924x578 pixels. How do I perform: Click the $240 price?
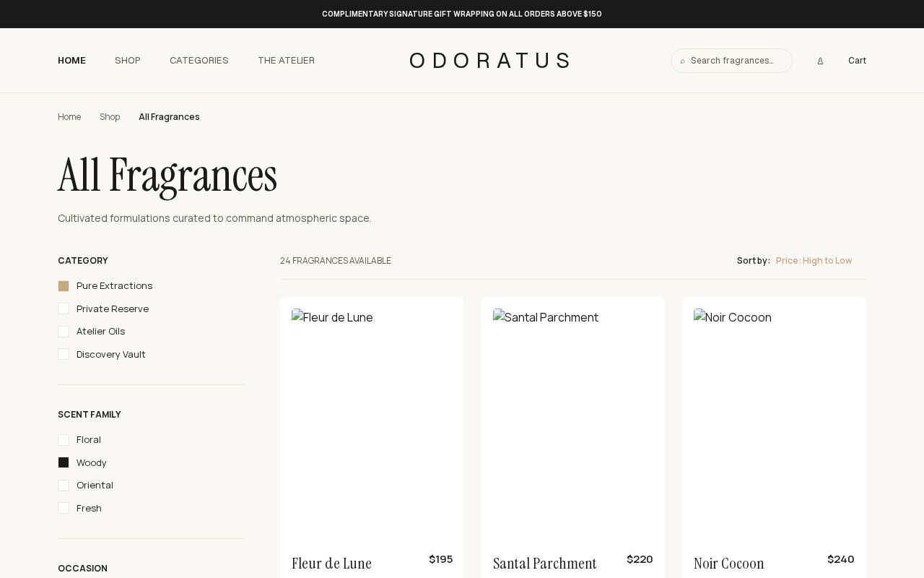[841, 559]
